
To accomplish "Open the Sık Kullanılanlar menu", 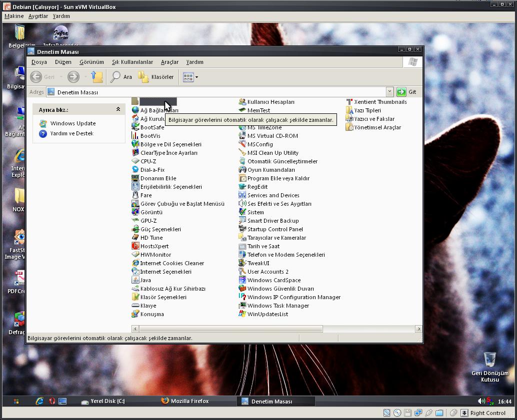I will tap(132, 62).
